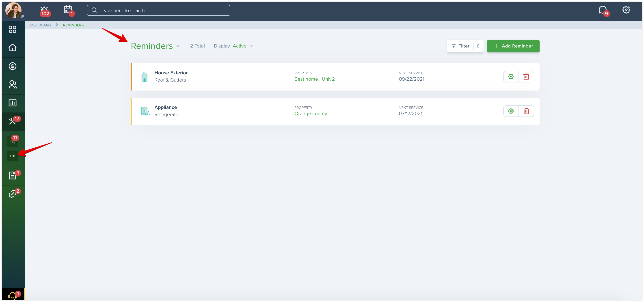Open the user profile avatar
This screenshot has width=644, height=302.
13,10
